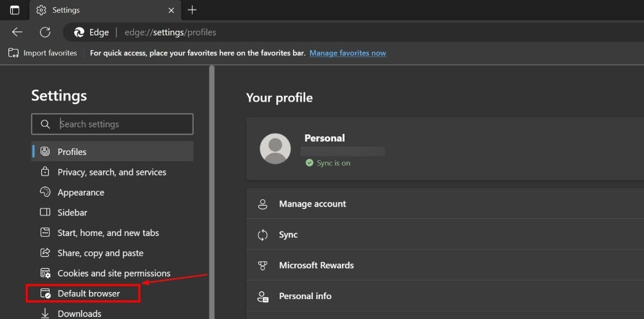
Task: Click the Personal profile name
Action: tap(325, 138)
